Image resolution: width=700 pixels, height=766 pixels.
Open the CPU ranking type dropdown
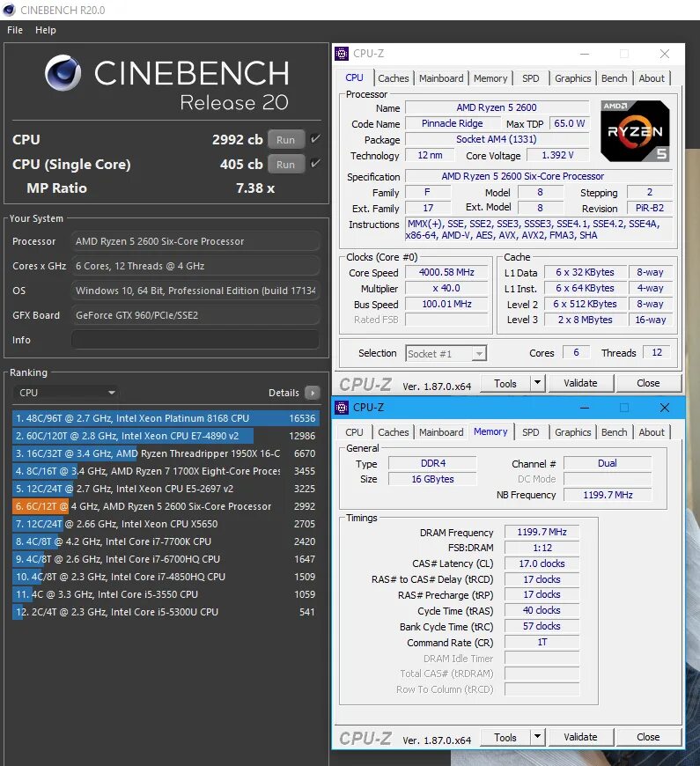[65, 393]
